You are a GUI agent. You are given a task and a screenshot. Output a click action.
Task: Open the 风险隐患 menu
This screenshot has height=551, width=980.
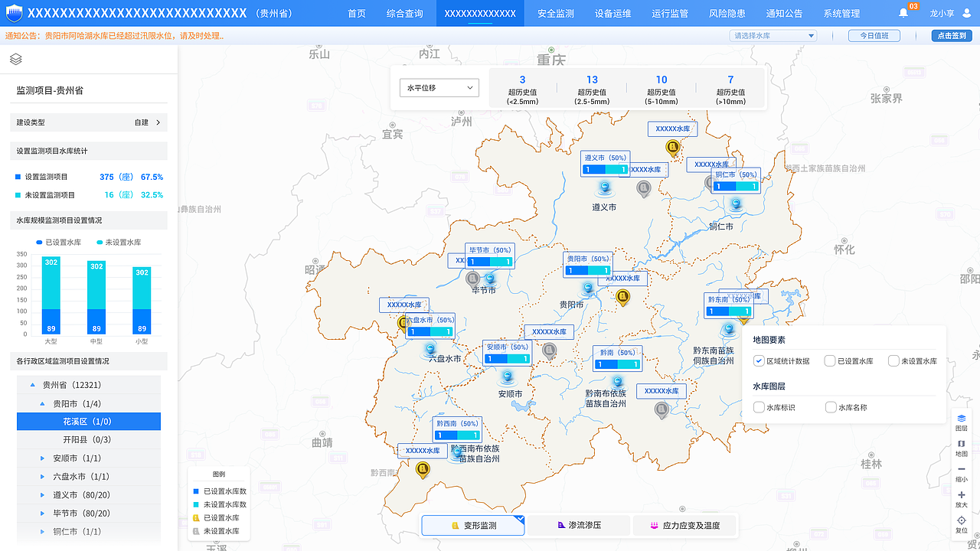tap(727, 14)
